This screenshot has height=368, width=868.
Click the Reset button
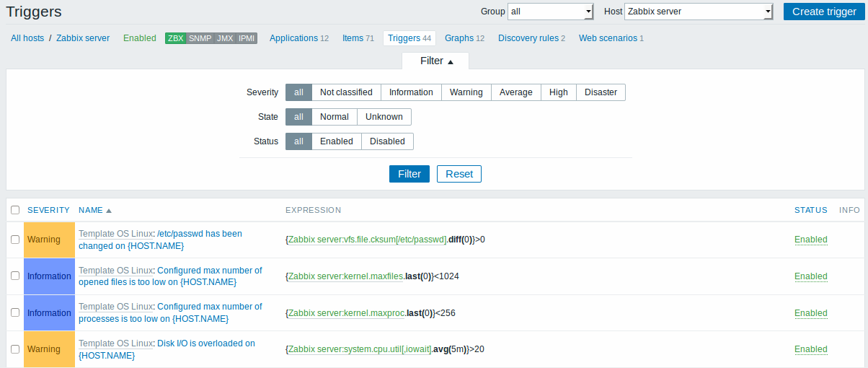coord(459,174)
